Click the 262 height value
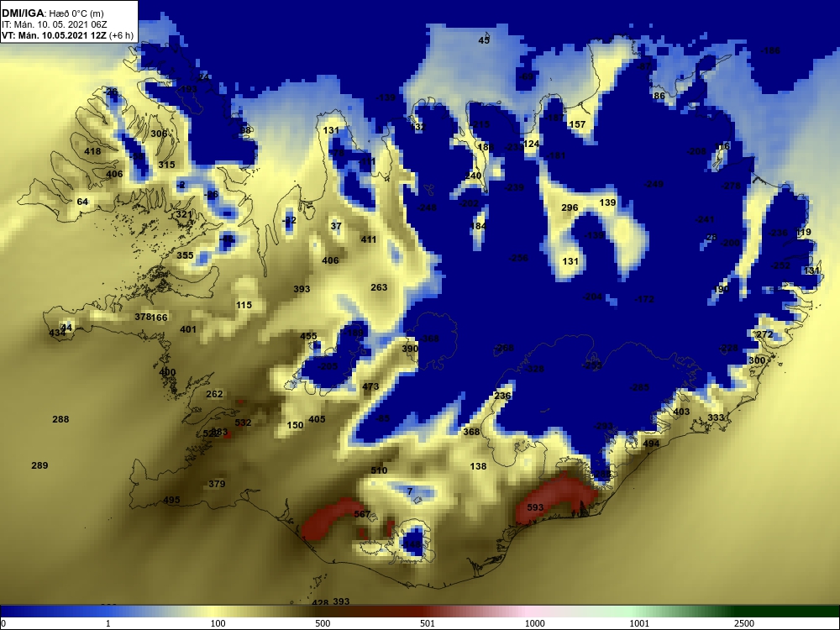Viewport: 840px width, 630px height. 214,394
